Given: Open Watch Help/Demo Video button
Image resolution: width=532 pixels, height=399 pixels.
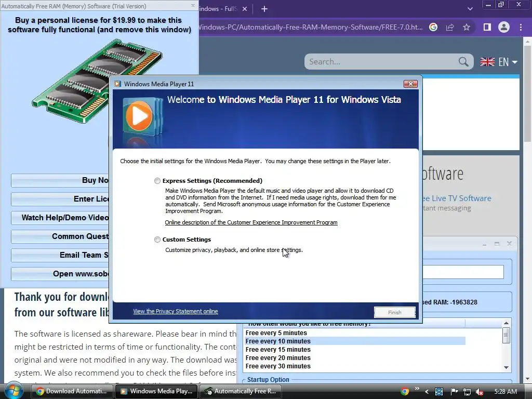Looking at the screenshot, I should [x=60, y=218].
